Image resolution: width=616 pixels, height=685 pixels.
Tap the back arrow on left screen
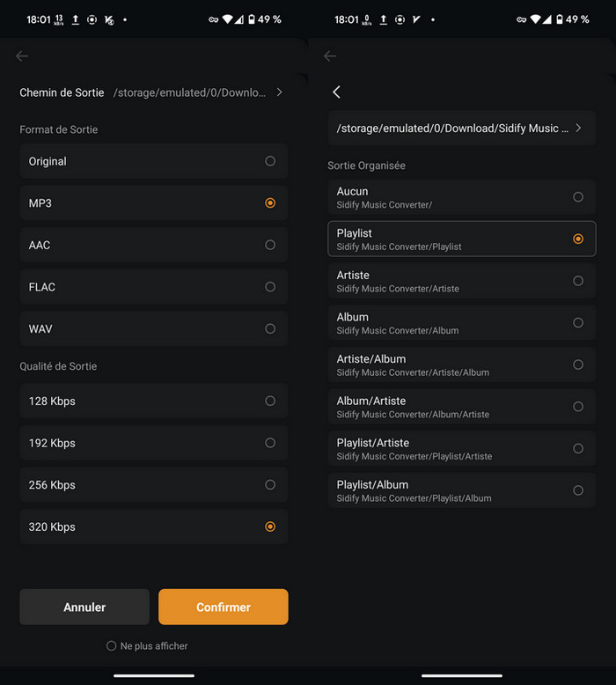[x=22, y=56]
